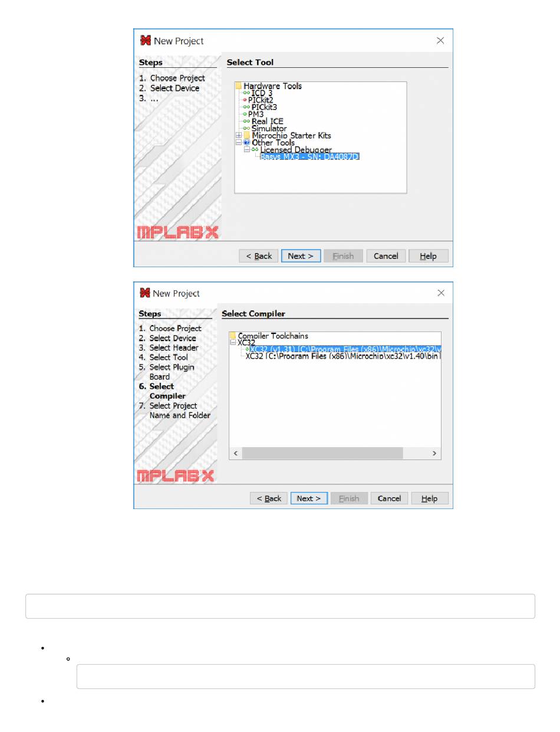This screenshot has height=732, width=560.
Task: Click Help in Select Compiler dialog
Action: point(430,498)
